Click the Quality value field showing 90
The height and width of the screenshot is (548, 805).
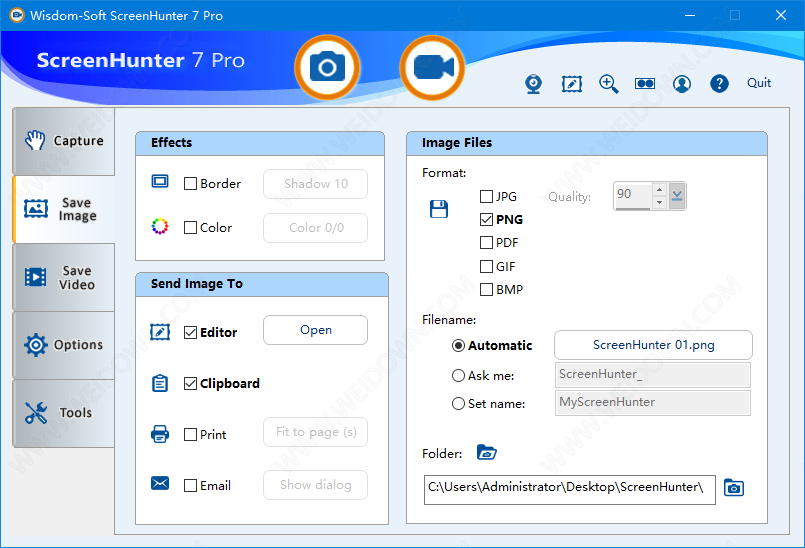(x=633, y=196)
